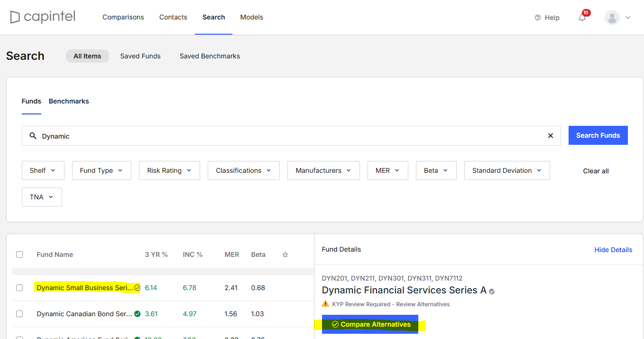Focus the fund search input with Dynamic
The width and height of the screenshot is (644, 339).
coord(291,136)
